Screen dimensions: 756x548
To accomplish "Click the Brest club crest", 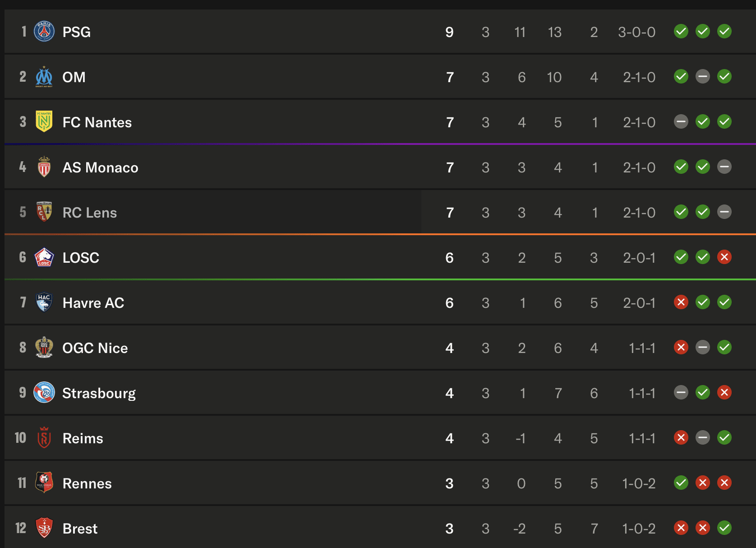I will click(x=44, y=528).
